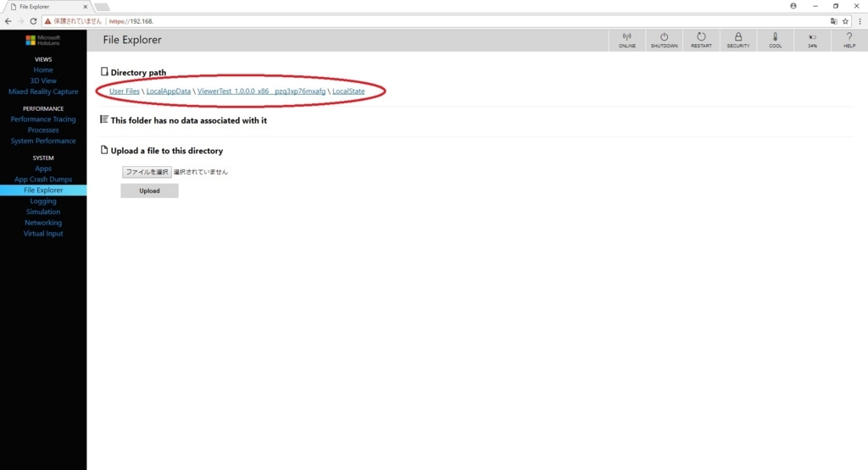The width and height of the screenshot is (868, 470).
Task: Go back with browser back arrow
Action: (8, 21)
